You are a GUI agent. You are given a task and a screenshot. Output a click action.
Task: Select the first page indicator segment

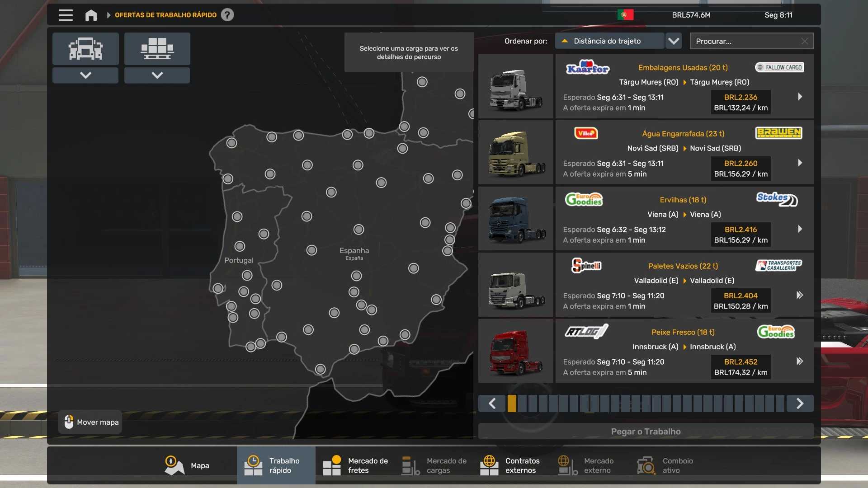pyautogui.click(x=512, y=404)
